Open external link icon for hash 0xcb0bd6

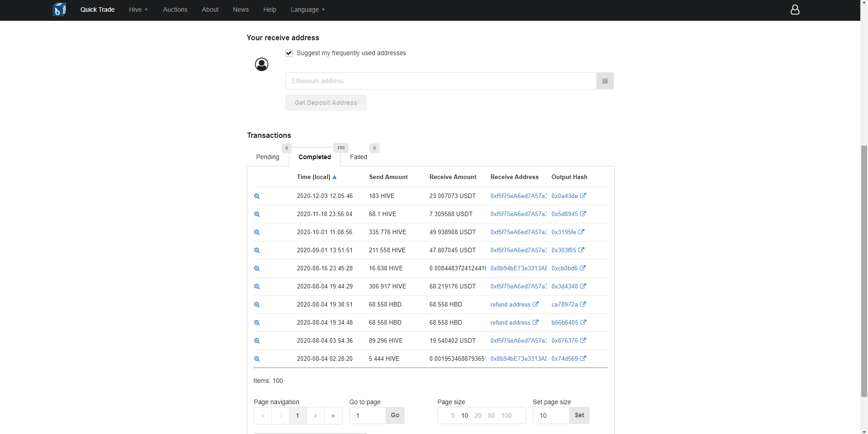[583, 268]
